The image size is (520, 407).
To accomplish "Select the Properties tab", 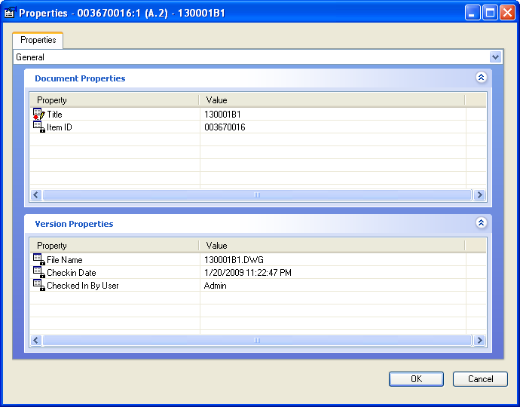I will [38, 40].
